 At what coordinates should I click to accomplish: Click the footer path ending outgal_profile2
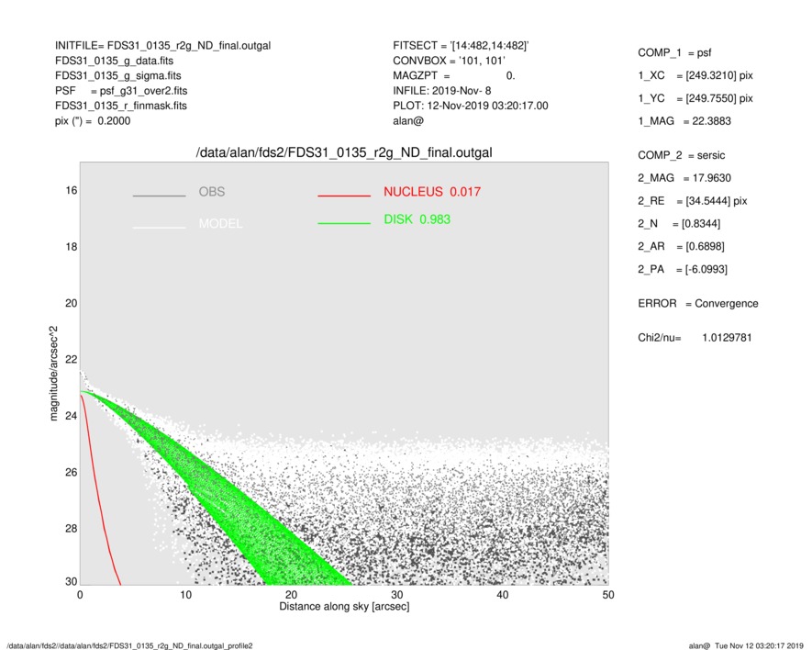[x=129, y=645]
